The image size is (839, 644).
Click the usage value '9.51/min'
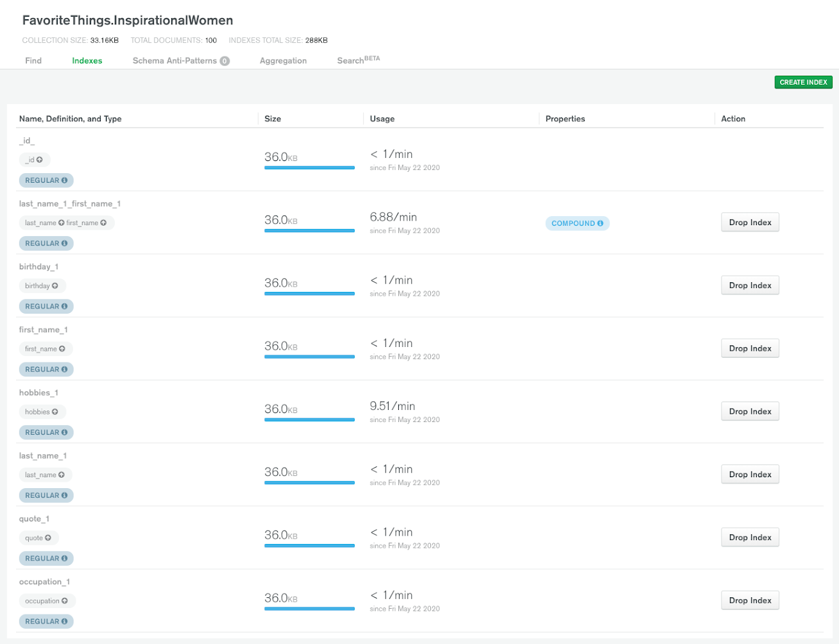click(x=393, y=406)
